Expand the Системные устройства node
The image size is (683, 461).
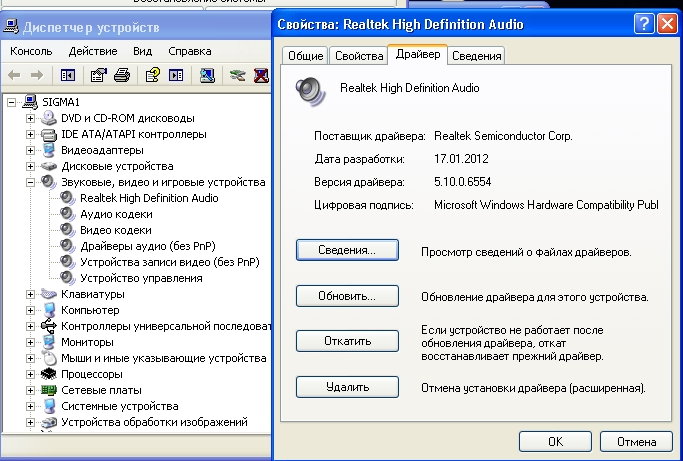coord(30,406)
